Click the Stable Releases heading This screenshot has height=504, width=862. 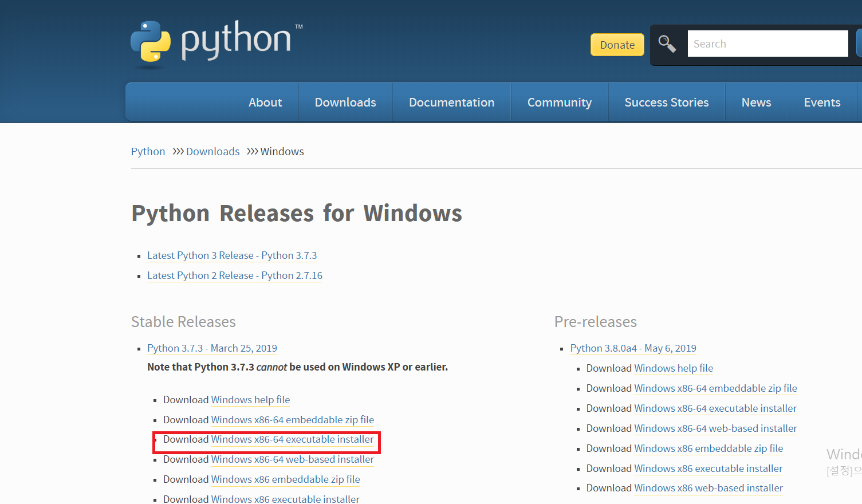[183, 322]
